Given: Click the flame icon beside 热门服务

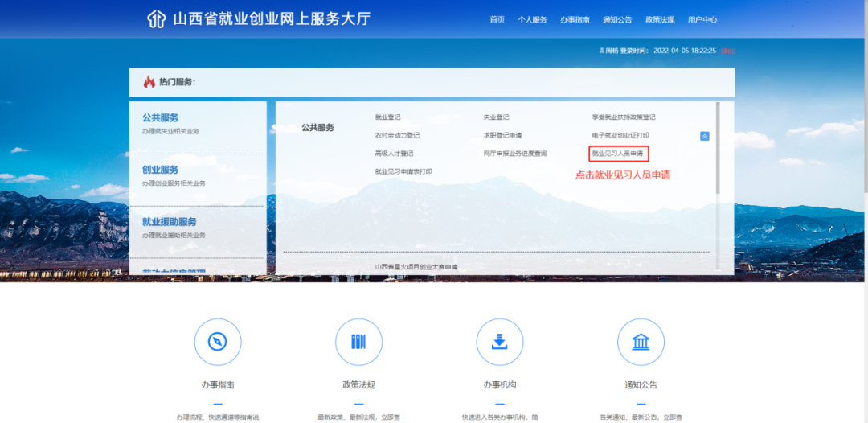Looking at the screenshot, I should pos(149,81).
